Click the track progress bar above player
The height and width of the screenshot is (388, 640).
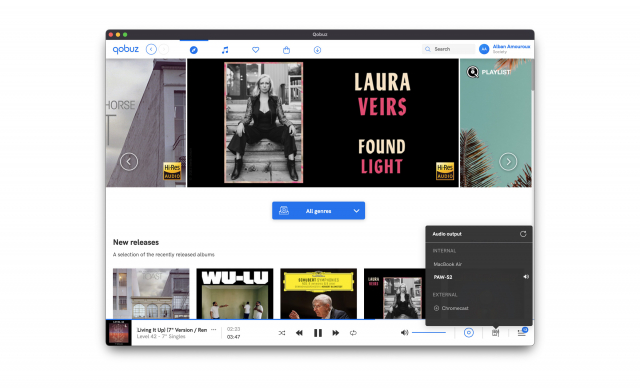pos(320,319)
